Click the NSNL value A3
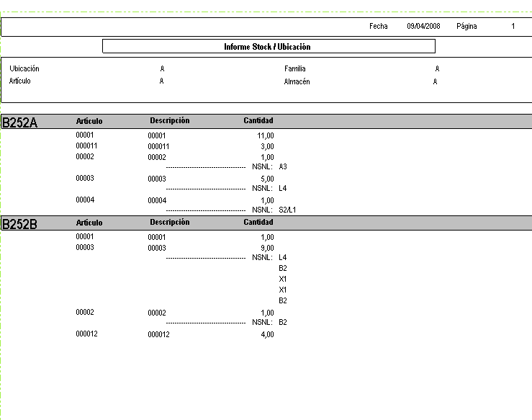 coord(283,166)
